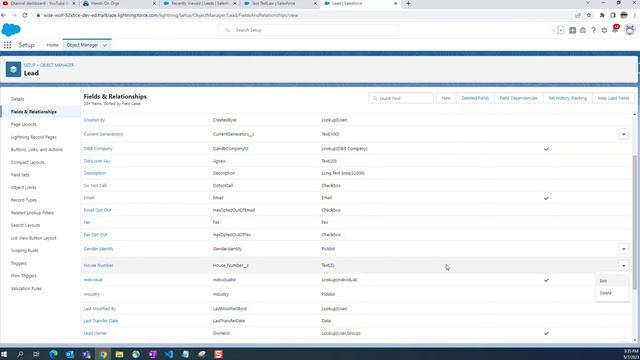Open the favorites list dropdown arrow
Image resolution: width=640 pixels, height=360 pixels.
[561, 30]
